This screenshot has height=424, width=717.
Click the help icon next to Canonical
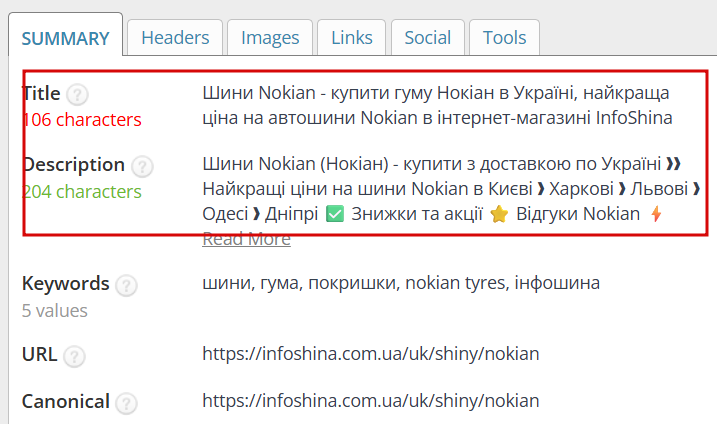[x=126, y=403]
